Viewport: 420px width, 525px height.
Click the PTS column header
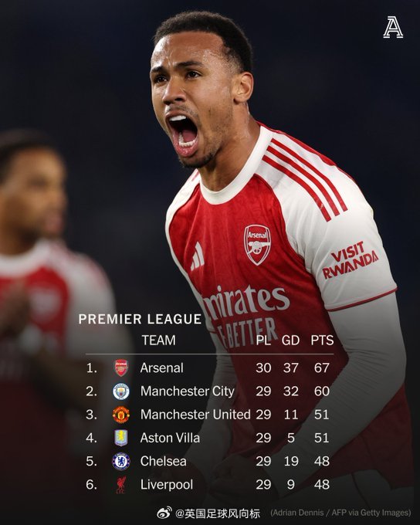322,340
